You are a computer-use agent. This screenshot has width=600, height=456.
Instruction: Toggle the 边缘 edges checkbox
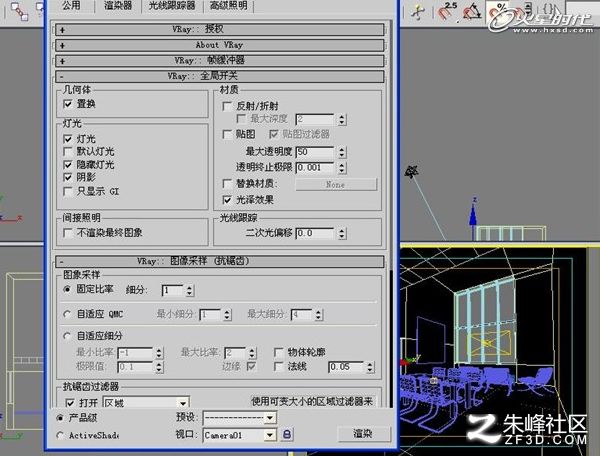(251, 366)
